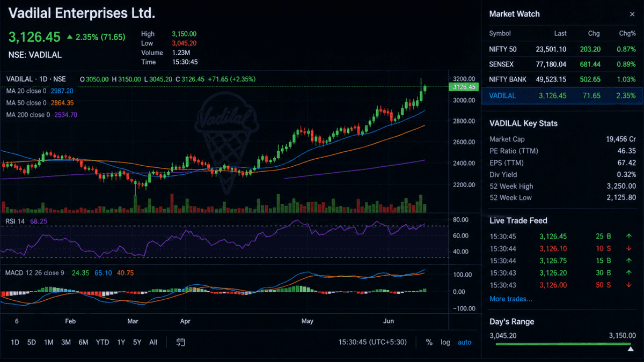
Task: Click the header High value 3,150.00
Action: point(184,34)
